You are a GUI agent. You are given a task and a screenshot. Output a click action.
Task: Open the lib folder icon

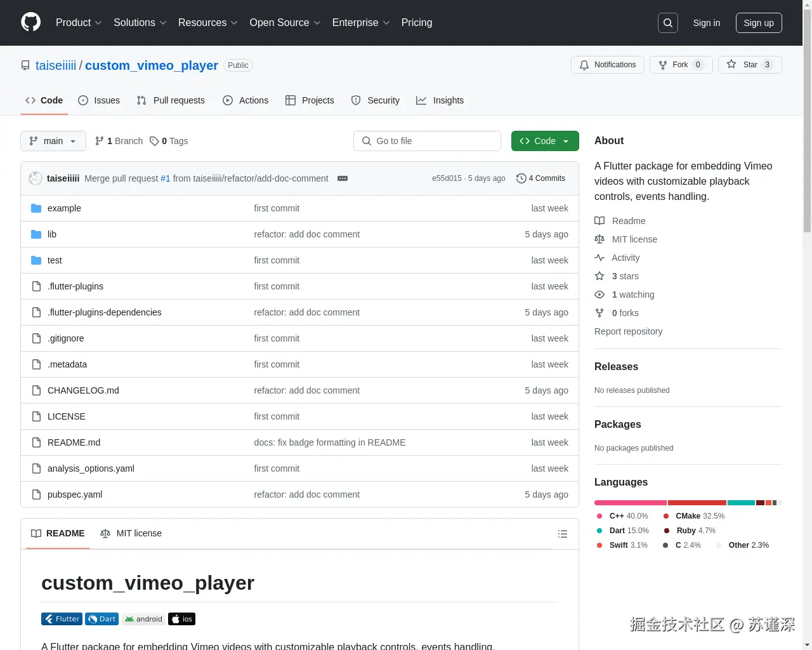[36, 234]
